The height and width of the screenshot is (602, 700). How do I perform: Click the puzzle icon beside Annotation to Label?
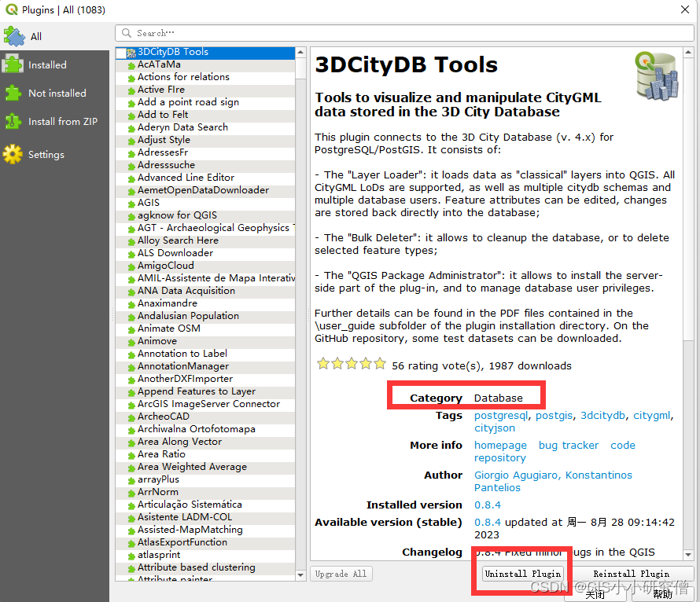(131, 355)
